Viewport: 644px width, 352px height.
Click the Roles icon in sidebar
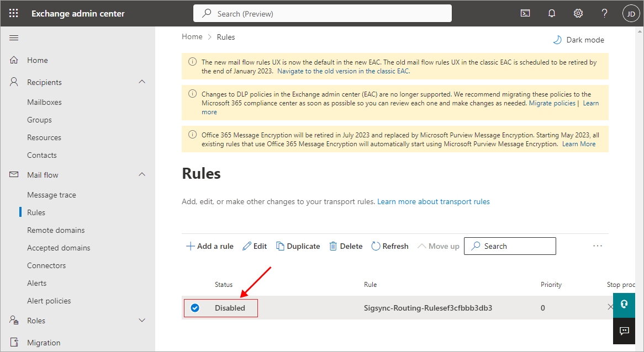[14, 320]
